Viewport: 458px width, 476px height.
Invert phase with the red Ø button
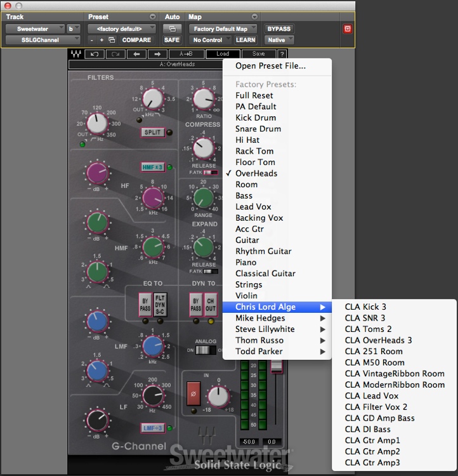tap(193, 393)
